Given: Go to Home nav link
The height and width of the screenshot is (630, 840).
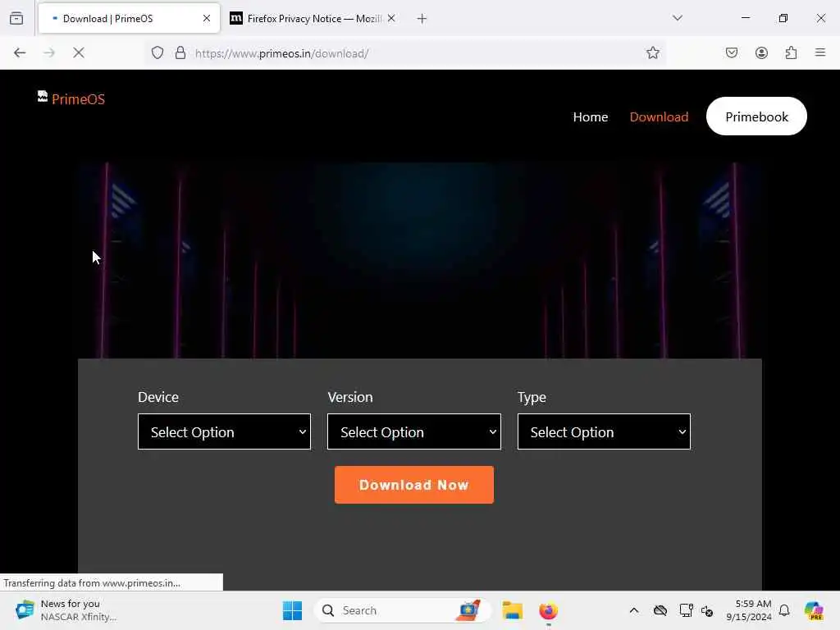Looking at the screenshot, I should pyautogui.click(x=591, y=116).
